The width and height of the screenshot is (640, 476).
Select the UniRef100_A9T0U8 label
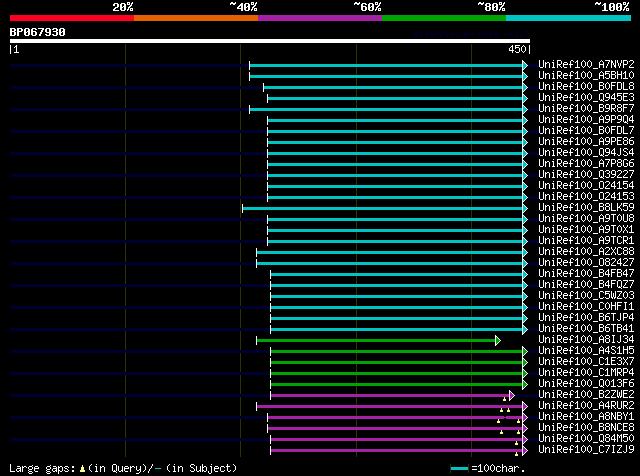(x=586, y=219)
